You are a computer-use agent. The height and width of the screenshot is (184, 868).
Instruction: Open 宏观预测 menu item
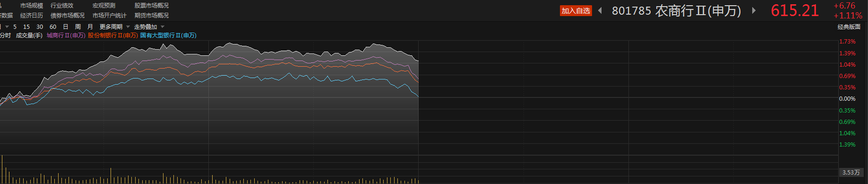click(x=104, y=6)
